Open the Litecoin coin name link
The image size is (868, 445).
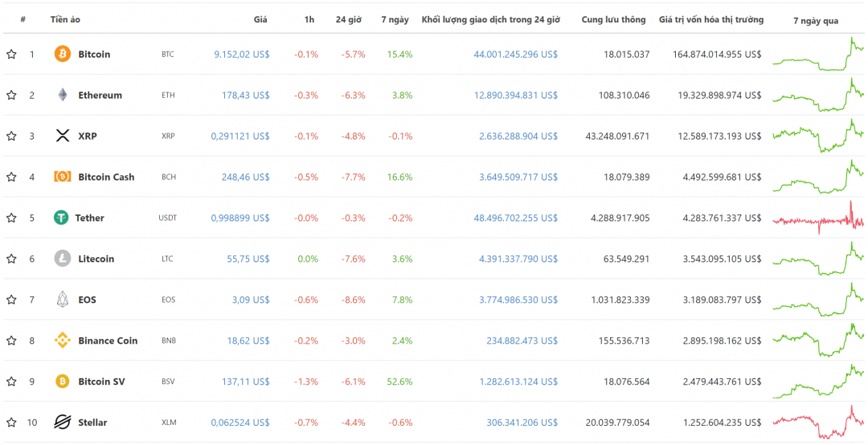tap(96, 259)
